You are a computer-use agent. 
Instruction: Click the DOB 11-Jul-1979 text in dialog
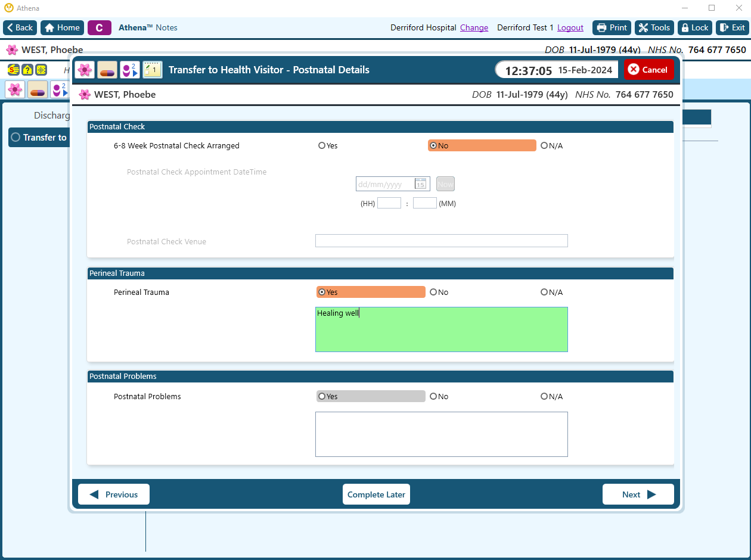click(520, 95)
